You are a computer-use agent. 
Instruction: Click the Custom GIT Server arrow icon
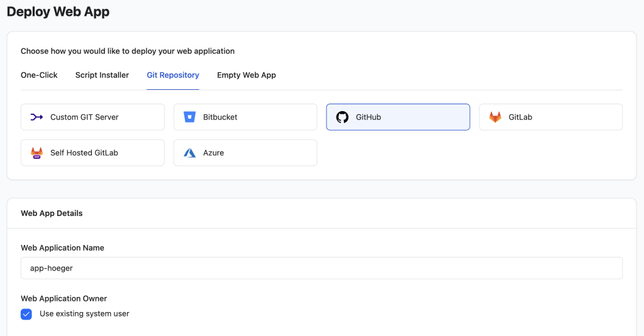[36, 117]
